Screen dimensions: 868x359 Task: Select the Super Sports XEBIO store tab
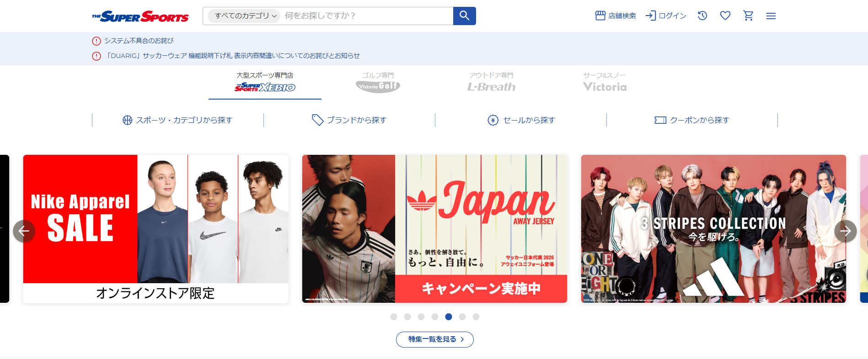tap(265, 83)
